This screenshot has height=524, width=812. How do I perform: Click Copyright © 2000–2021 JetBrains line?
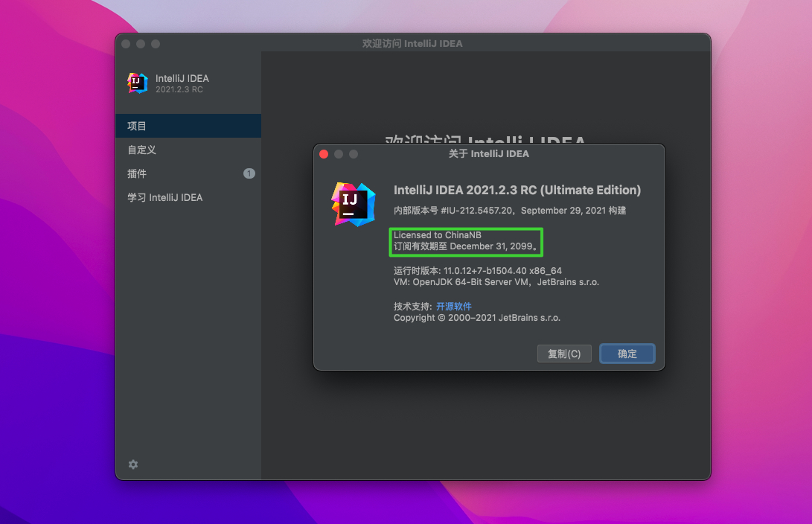477,318
